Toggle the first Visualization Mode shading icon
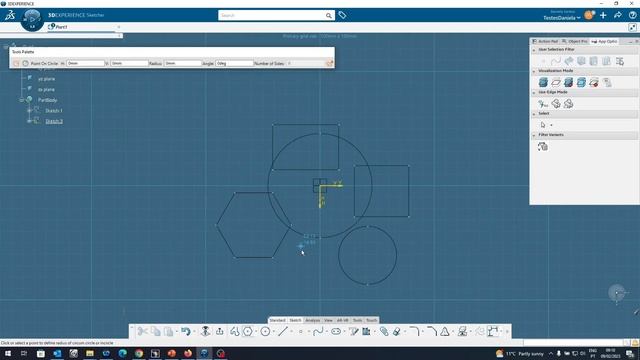Image resolution: width=640 pixels, height=360 pixels. (543, 82)
